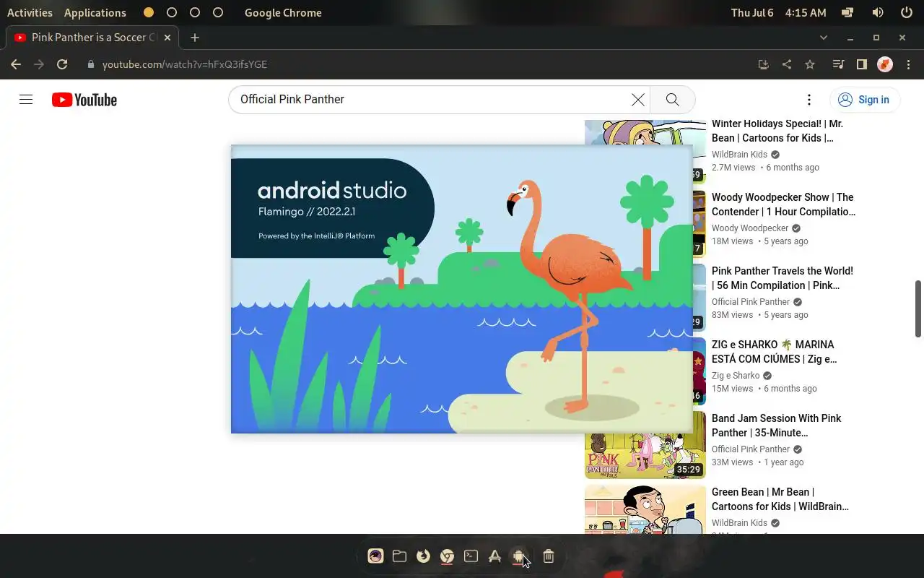Open YouTube settings three-dot menu
The width and height of the screenshot is (924, 578).
click(809, 100)
